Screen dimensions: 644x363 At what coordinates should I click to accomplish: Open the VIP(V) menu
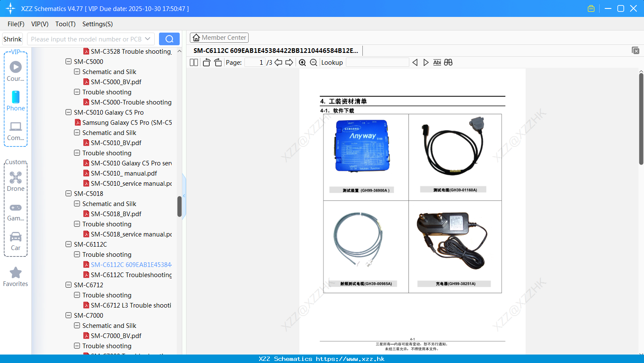[40, 24]
